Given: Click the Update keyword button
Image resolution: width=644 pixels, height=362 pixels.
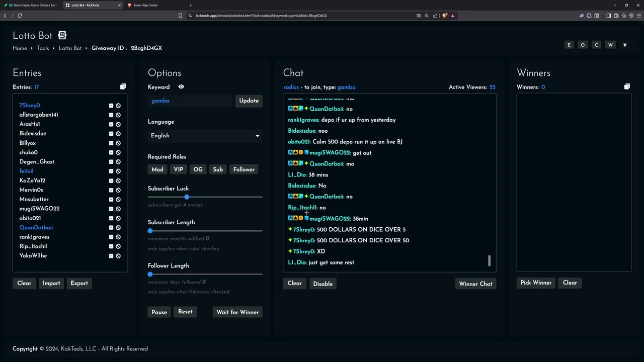Looking at the screenshot, I should click(x=249, y=101).
